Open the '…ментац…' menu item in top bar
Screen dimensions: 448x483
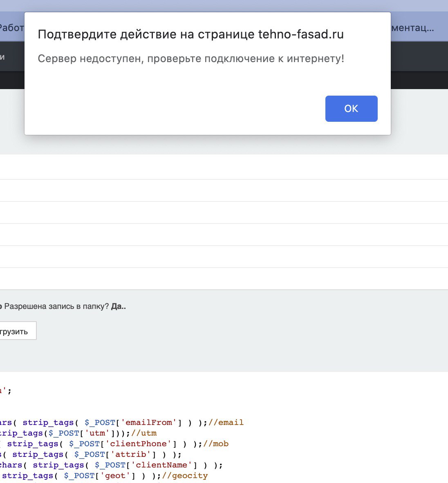coord(413,28)
